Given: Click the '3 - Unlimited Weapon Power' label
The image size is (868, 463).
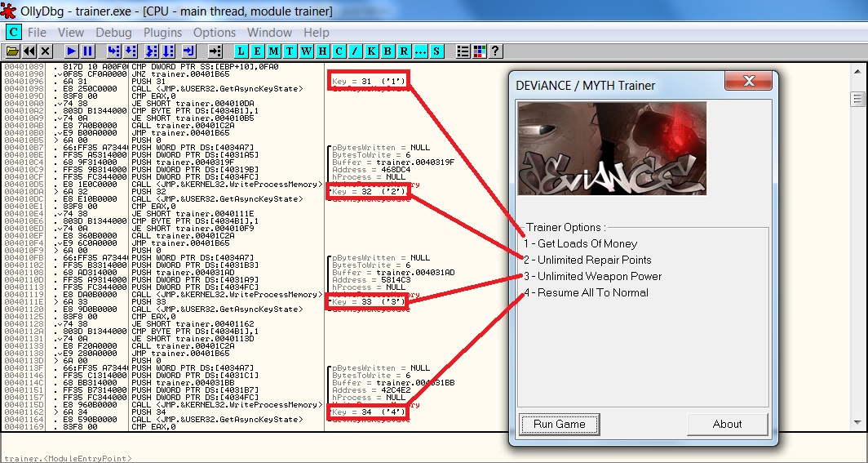Looking at the screenshot, I should pos(593,276).
